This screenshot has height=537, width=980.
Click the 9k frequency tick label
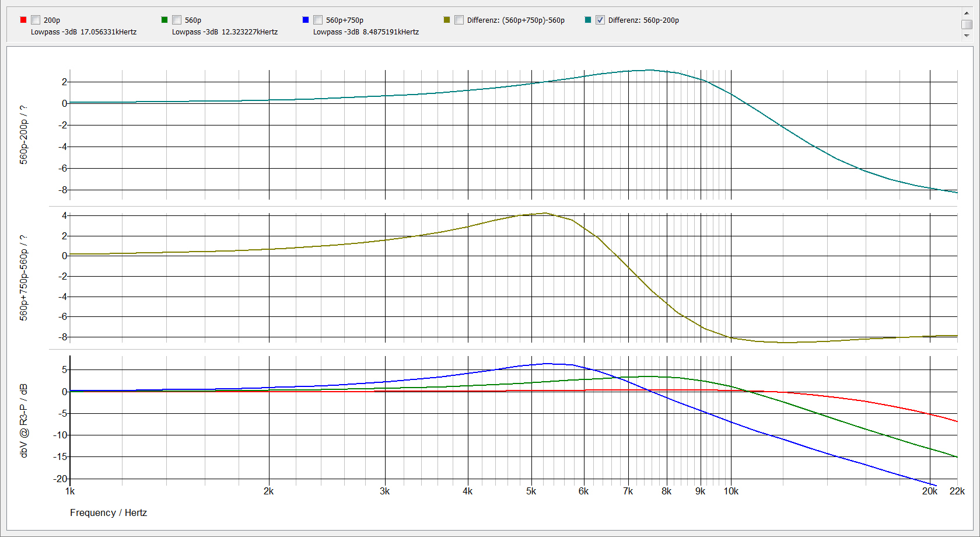coord(701,491)
